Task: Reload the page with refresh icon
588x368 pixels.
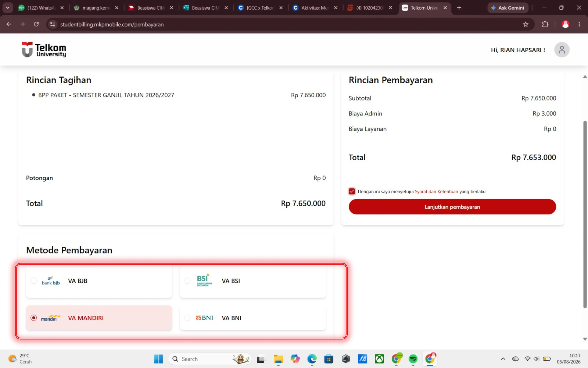Action: click(36, 24)
